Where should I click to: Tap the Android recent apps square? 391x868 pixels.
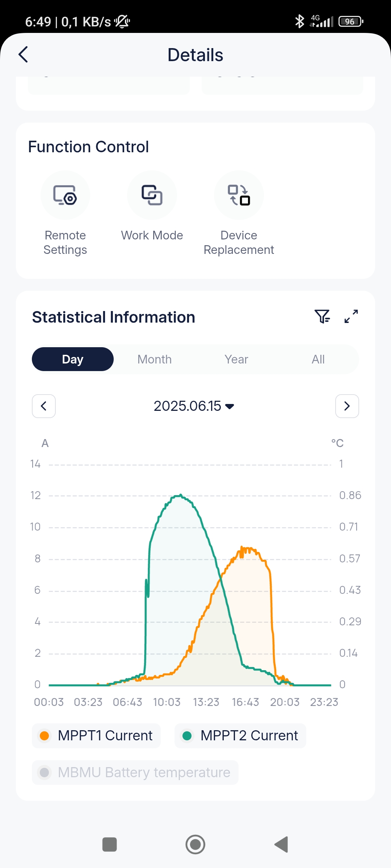110,844
